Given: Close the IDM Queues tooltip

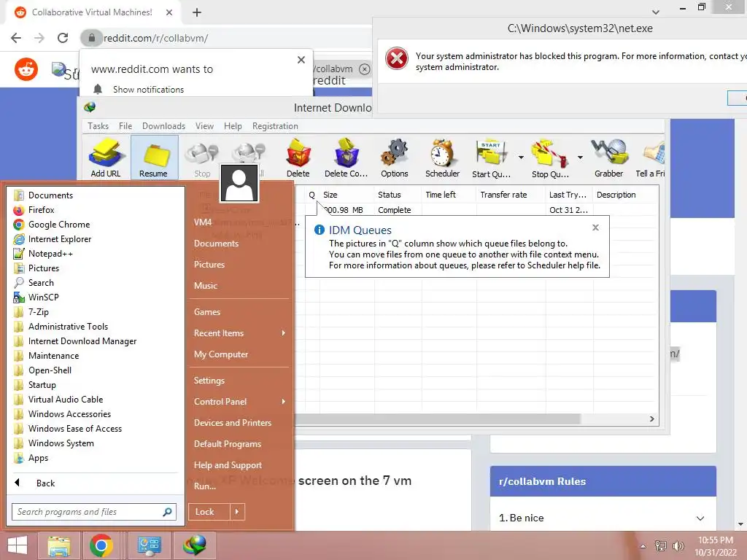Looking at the screenshot, I should (x=595, y=227).
